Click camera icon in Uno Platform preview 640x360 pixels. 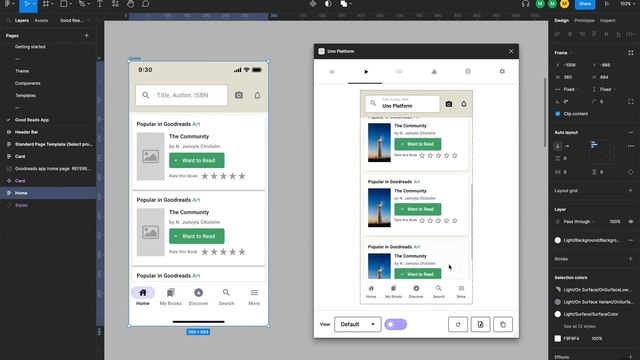coord(449,104)
